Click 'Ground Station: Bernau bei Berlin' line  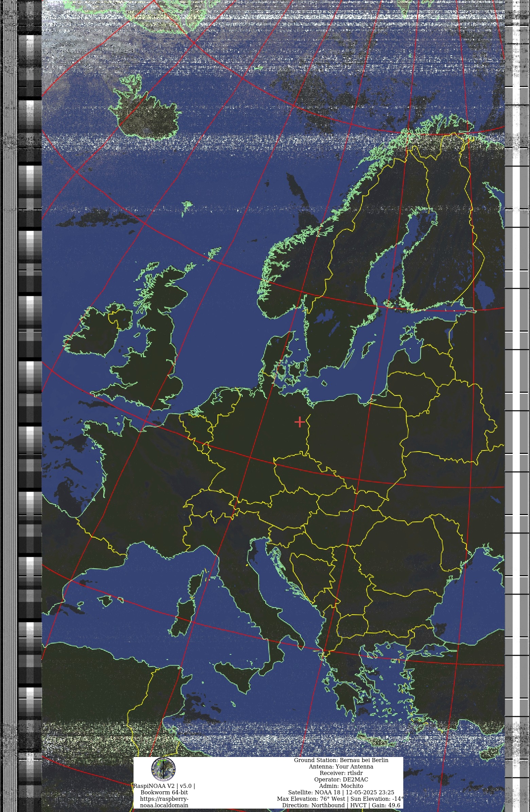pyautogui.click(x=341, y=760)
